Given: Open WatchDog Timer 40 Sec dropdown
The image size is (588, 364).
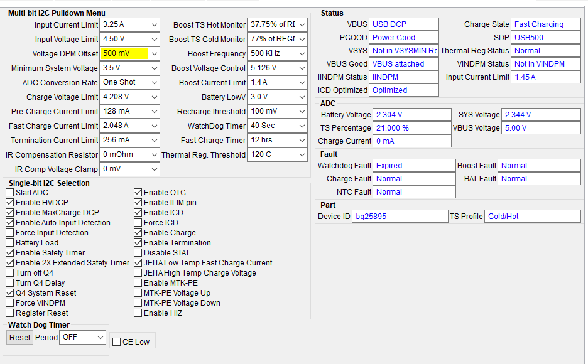Looking at the screenshot, I should pos(277,126).
